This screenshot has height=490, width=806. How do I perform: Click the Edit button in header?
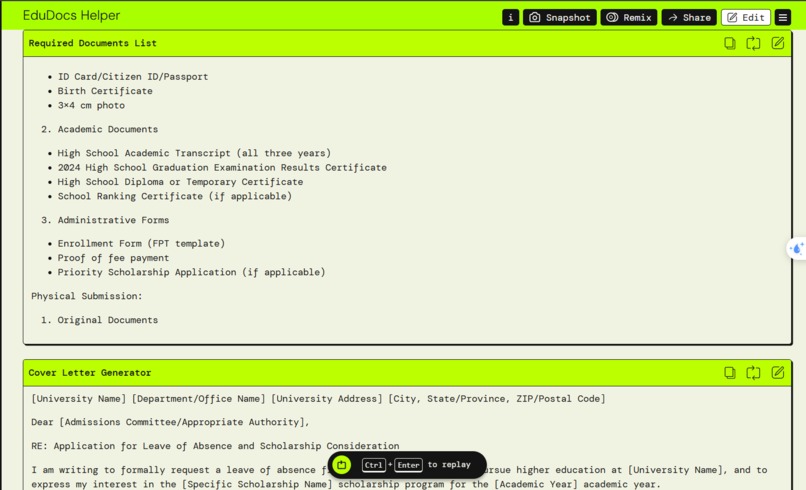click(746, 17)
